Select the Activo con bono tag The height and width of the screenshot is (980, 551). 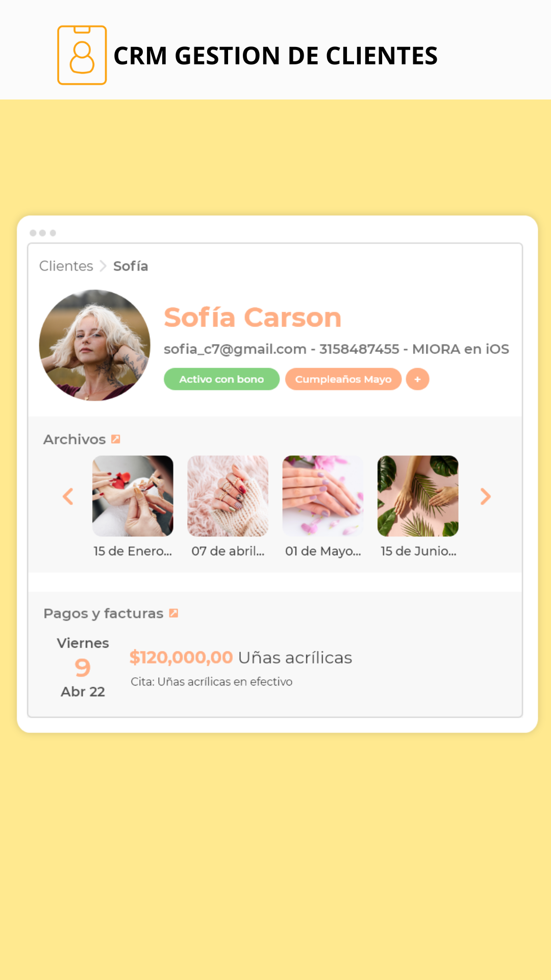tap(221, 379)
